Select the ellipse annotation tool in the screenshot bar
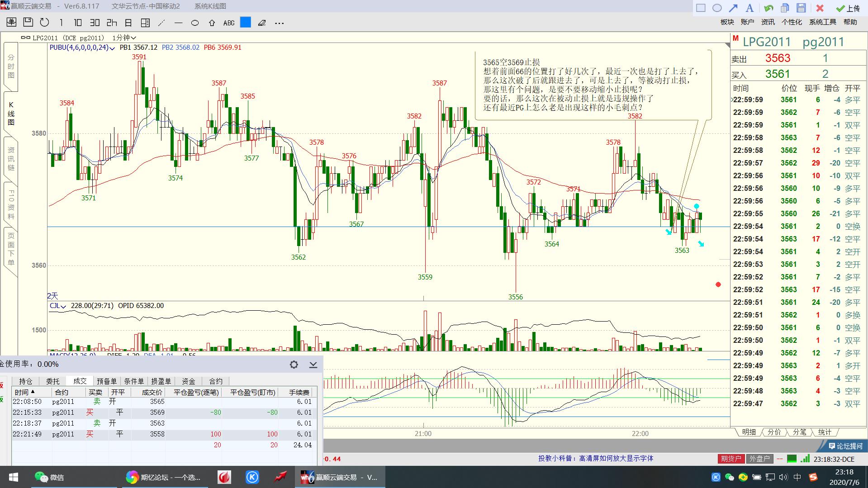868x488 pixels. pyautogui.click(x=717, y=8)
